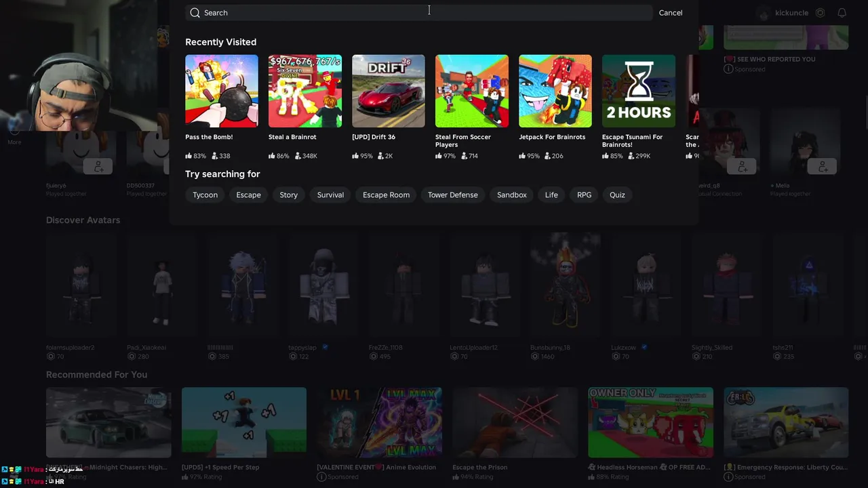
Task: Open +1 Speed Per Step recommended game
Action: [x=244, y=423]
